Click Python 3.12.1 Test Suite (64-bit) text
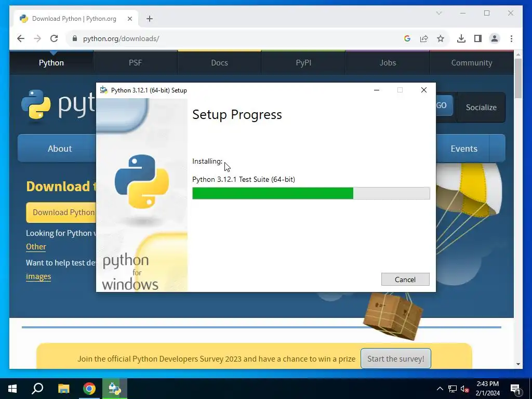This screenshot has width=532, height=399. [244, 179]
